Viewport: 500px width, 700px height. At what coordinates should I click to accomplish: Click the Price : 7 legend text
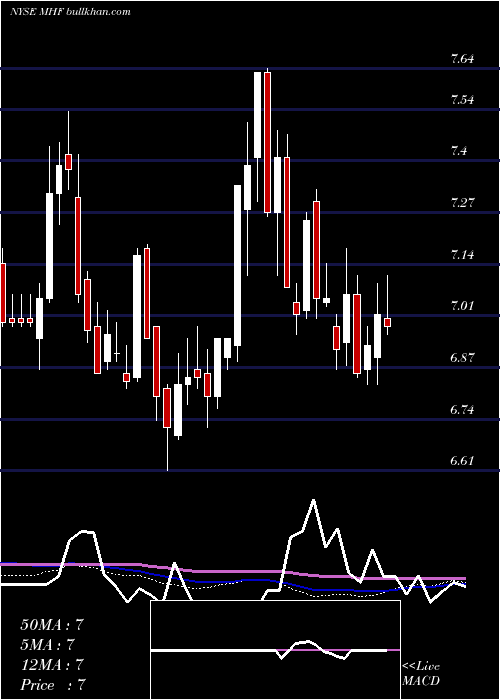[x=53, y=685]
